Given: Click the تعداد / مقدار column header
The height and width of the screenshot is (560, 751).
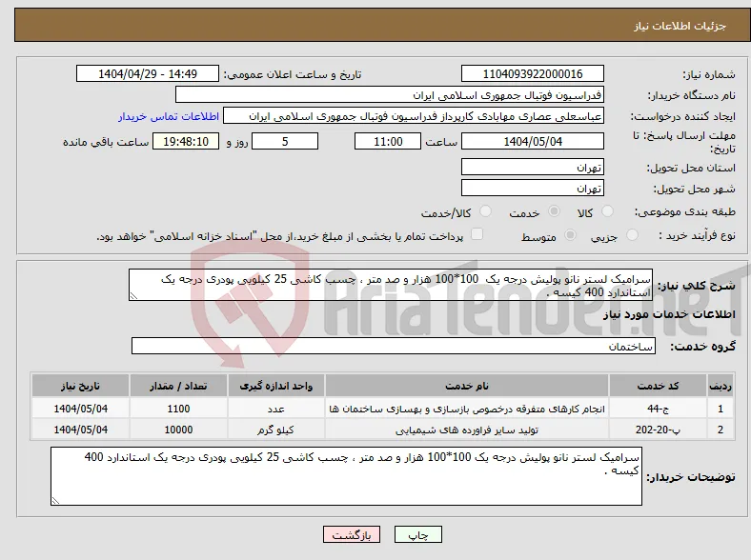Looking at the screenshot, I should tap(178, 386).
